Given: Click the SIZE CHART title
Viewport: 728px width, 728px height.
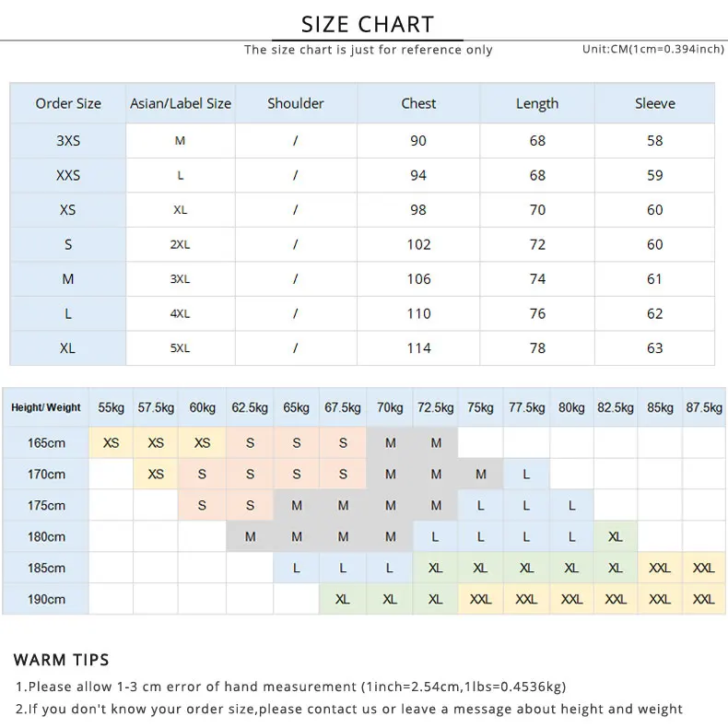Looking at the screenshot, I should tap(368, 24).
